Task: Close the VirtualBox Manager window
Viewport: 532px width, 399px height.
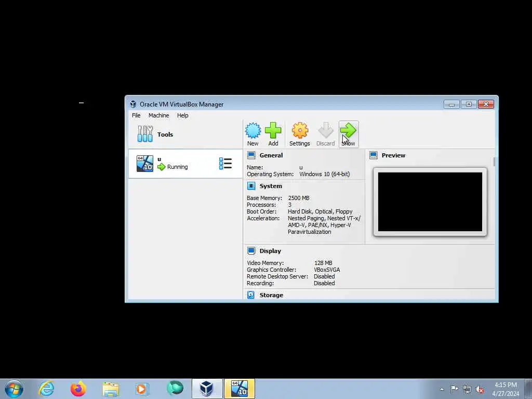Action: coord(486,104)
